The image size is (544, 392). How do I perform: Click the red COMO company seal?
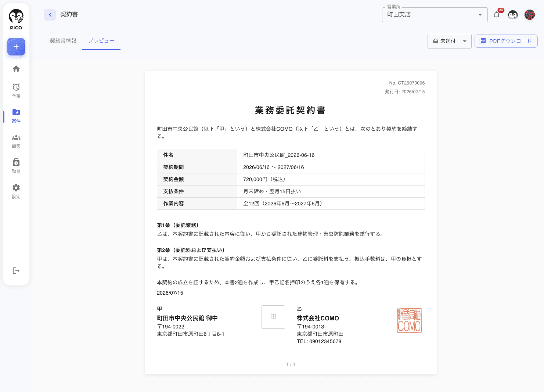pos(409,320)
